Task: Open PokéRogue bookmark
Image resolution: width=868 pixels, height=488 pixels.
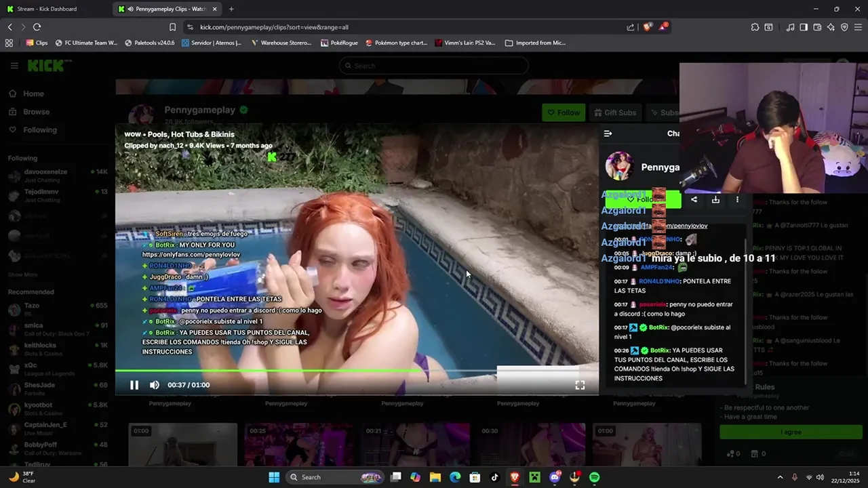Action: [339, 43]
